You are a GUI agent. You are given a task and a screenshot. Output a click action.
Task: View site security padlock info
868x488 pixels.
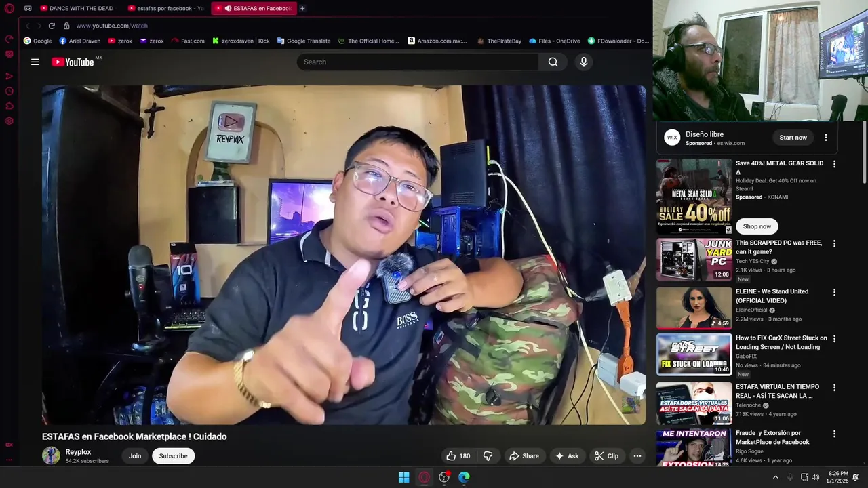(x=66, y=26)
